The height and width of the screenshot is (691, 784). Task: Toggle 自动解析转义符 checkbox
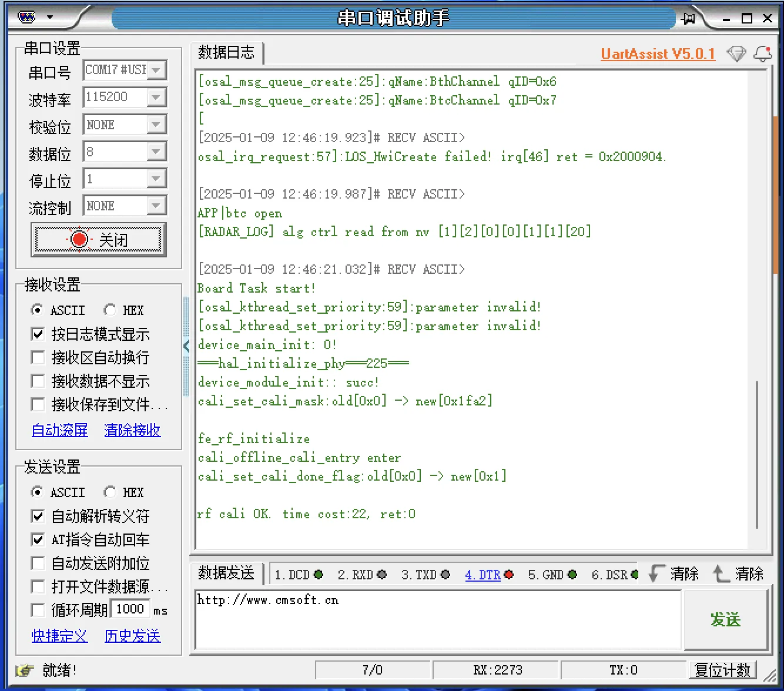tap(38, 516)
